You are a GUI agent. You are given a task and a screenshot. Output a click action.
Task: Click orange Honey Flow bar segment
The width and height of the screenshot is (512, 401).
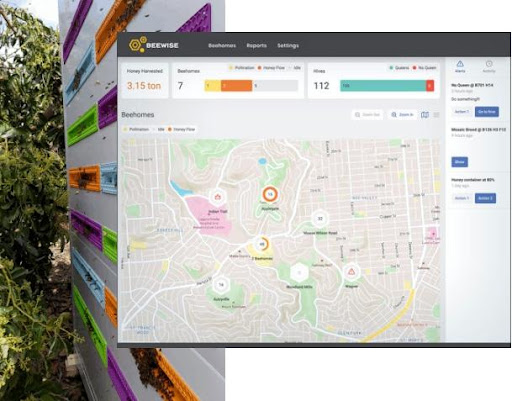pyautogui.click(x=236, y=86)
